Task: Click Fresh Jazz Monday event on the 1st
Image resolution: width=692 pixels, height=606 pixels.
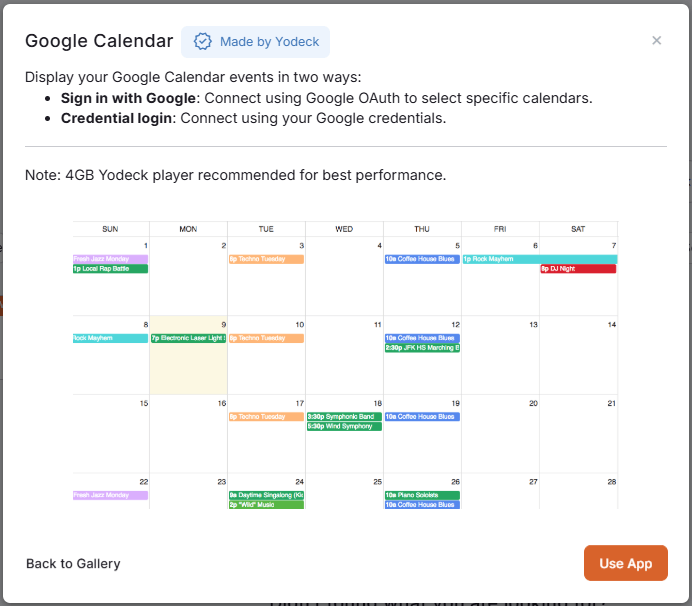Action: point(110,259)
